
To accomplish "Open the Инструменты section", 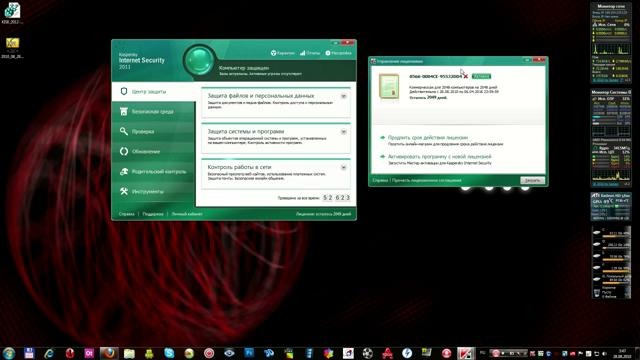I will click(x=153, y=191).
